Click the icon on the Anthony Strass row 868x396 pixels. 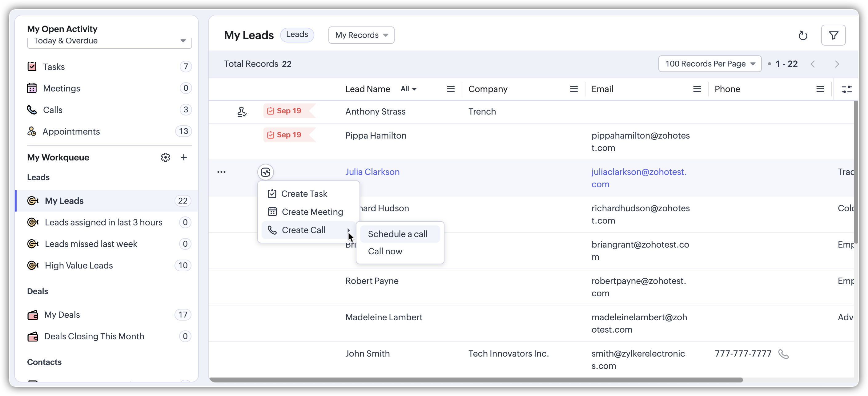click(242, 111)
